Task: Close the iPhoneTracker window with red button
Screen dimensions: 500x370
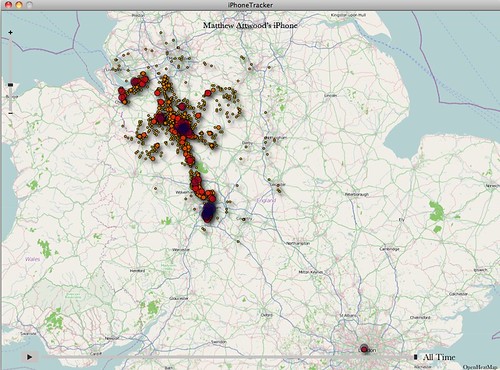Action: pyautogui.click(x=8, y=5)
